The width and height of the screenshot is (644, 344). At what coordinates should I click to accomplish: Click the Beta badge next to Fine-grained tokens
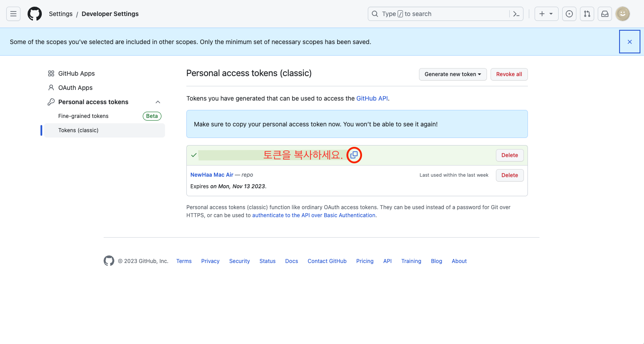pos(152,116)
